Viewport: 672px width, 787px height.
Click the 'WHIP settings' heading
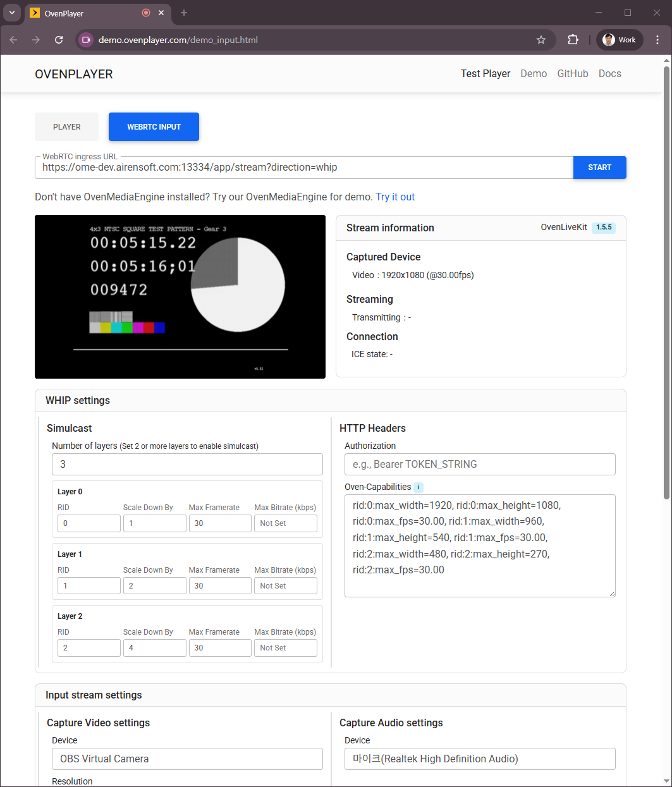pos(78,400)
